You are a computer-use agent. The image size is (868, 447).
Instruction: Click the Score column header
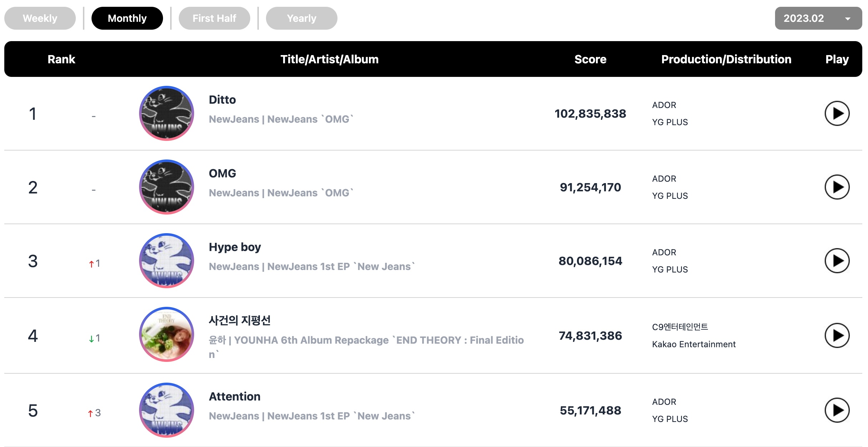(590, 59)
